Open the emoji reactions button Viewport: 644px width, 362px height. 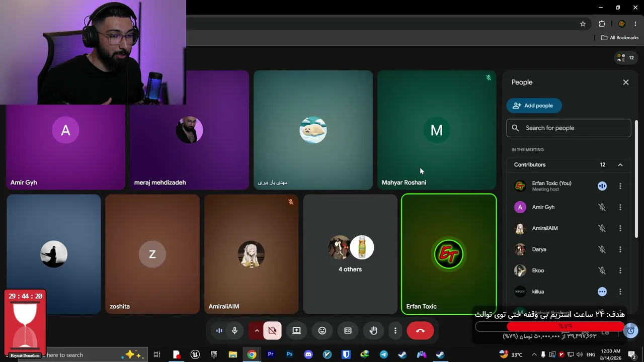(x=322, y=330)
